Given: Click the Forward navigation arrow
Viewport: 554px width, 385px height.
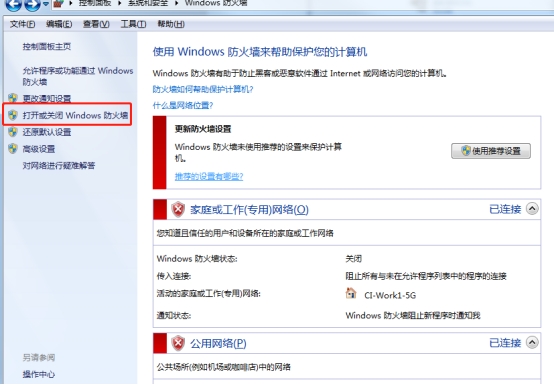Looking at the screenshot, I should tap(33, 4).
